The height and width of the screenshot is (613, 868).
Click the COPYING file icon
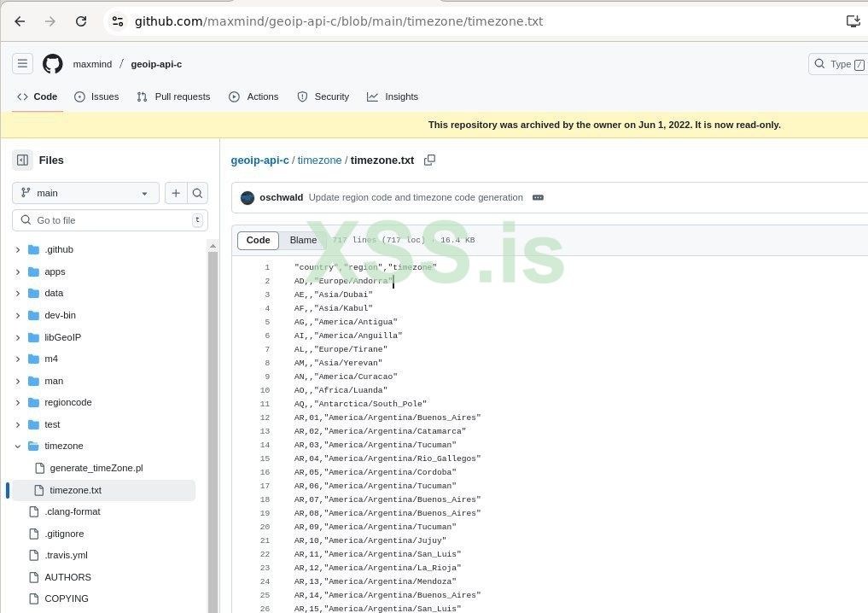pyautogui.click(x=34, y=599)
